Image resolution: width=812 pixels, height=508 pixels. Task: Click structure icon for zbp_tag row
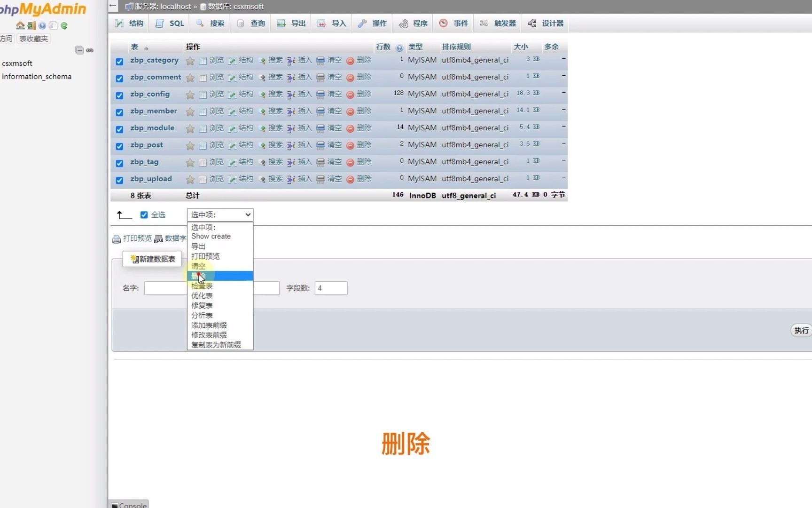tap(232, 162)
